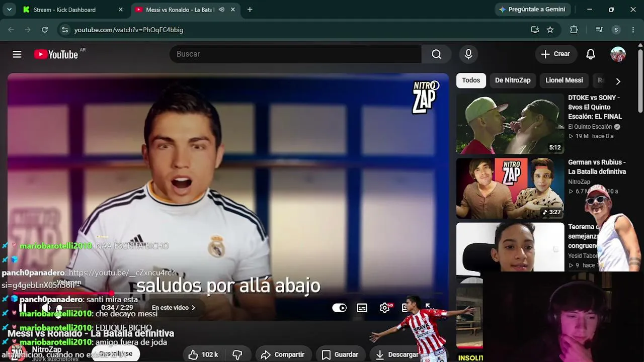Click the Buscar search field
The width and height of the screenshot is (644, 362).
[x=295, y=54]
